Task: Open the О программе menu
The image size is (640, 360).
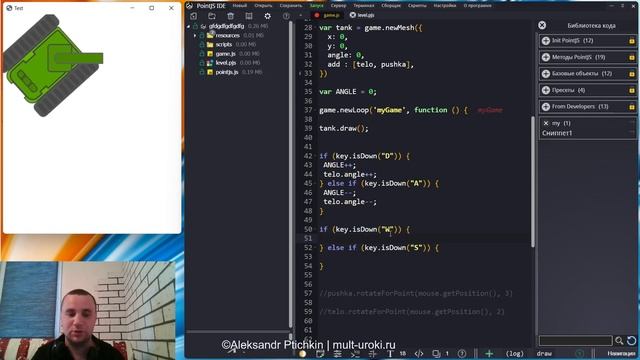Action: point(478,6)
